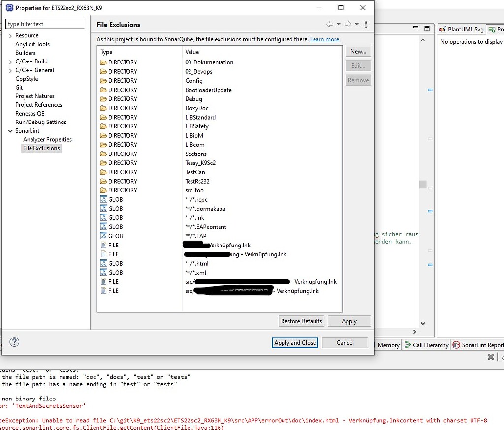Click the help question mark icon

(14, 342)
